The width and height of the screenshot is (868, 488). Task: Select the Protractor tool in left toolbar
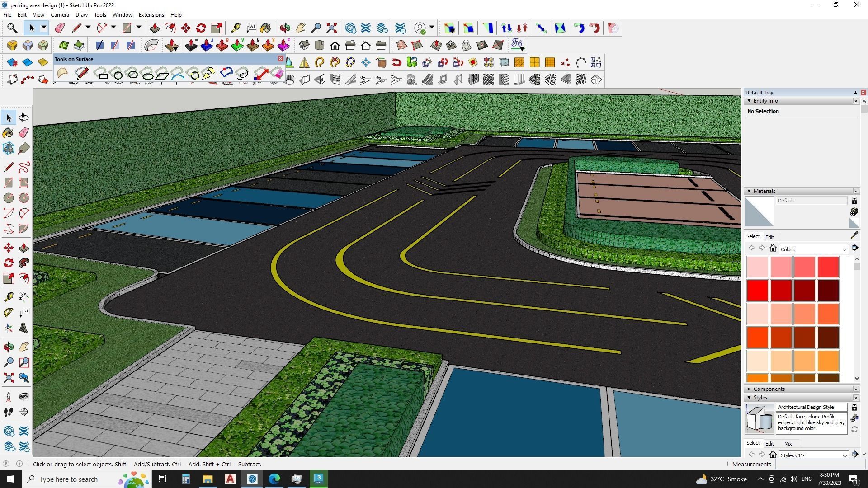(8, 312)
